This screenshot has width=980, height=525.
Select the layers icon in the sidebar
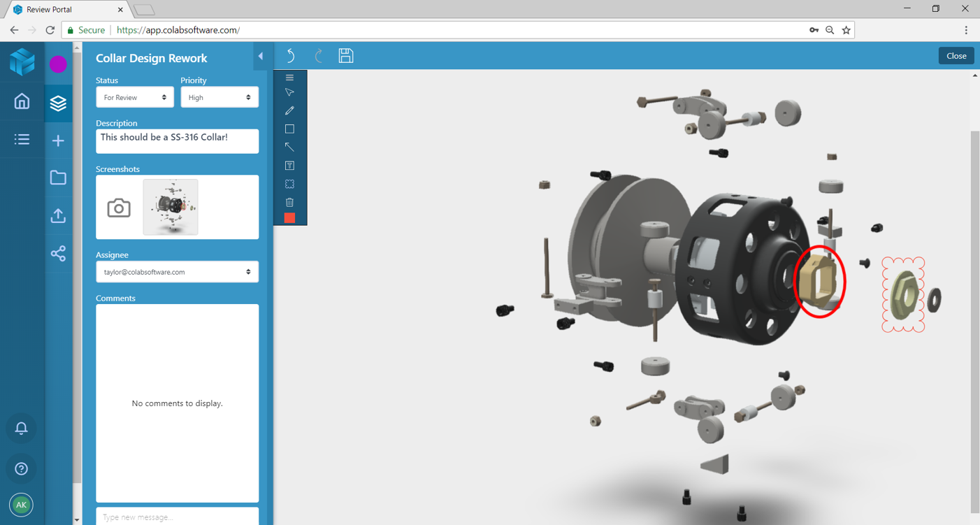[58, 103]
